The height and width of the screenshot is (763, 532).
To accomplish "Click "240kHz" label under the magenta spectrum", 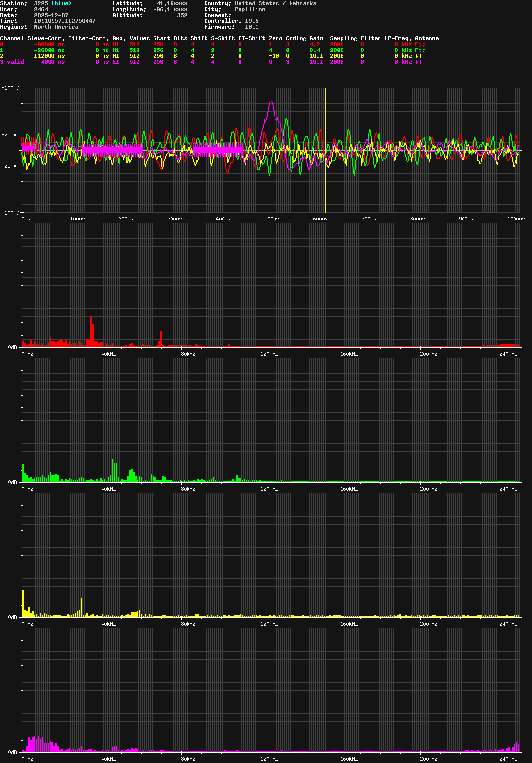I will (x=508, y=759).
